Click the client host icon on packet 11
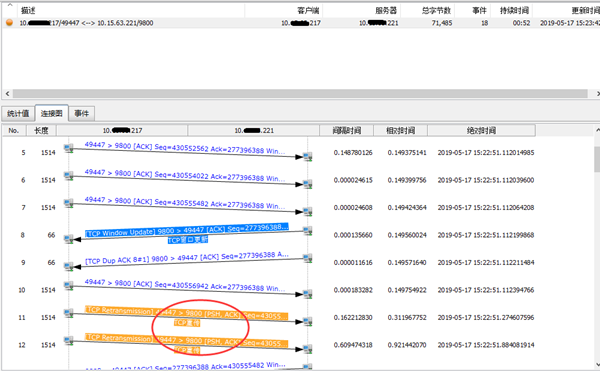The image size is (600, 371). (68, 313)
